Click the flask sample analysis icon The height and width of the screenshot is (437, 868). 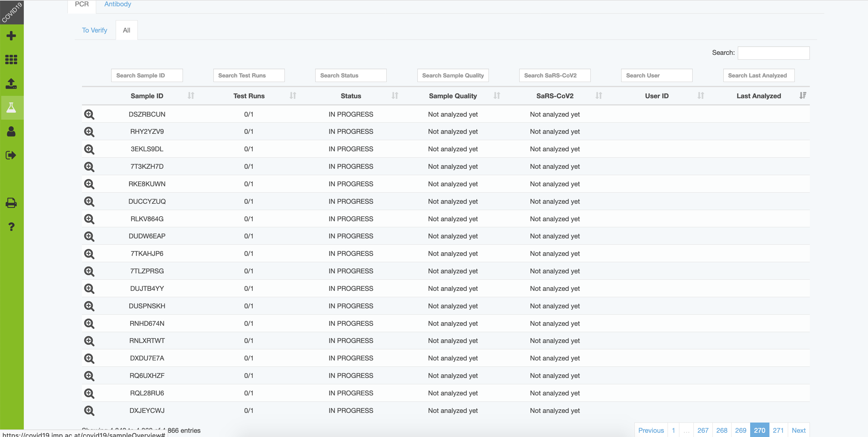pyautogui.click(x=11, y=108)
